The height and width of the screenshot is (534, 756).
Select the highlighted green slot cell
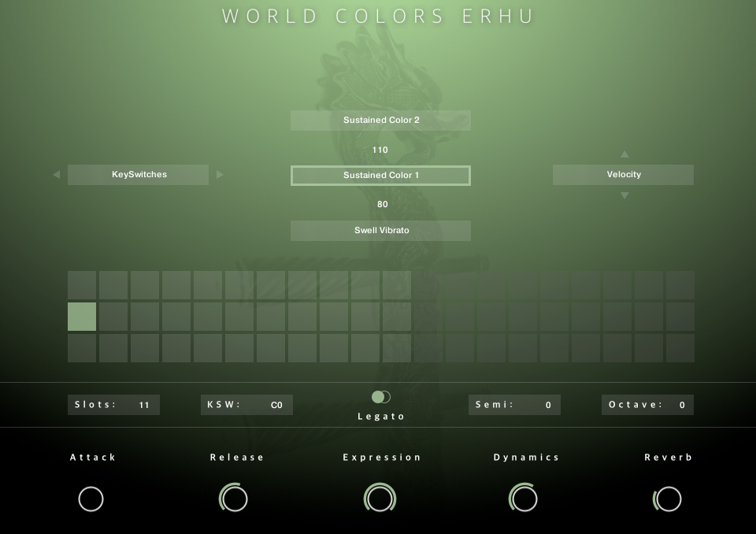coord(82,317)
